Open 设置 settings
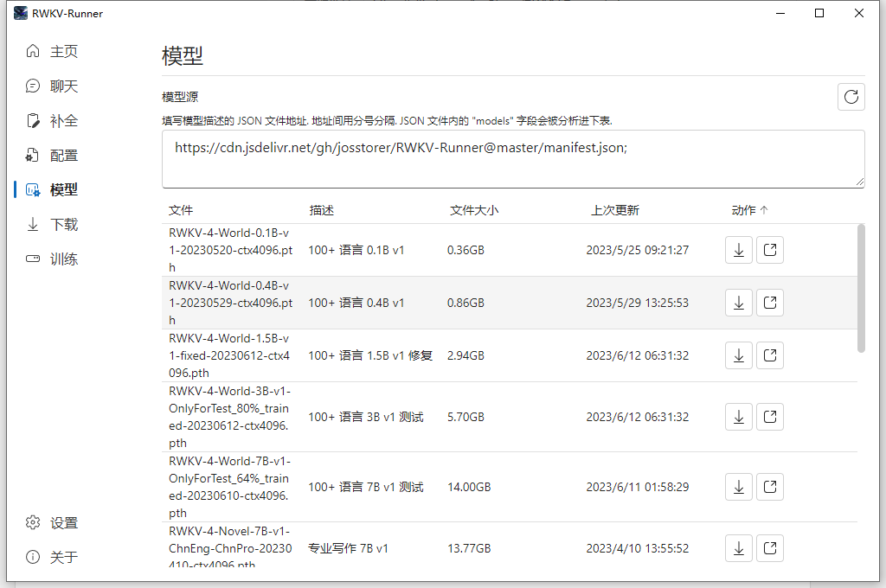Viewport: 886px width, 588px height. [52, 523]
